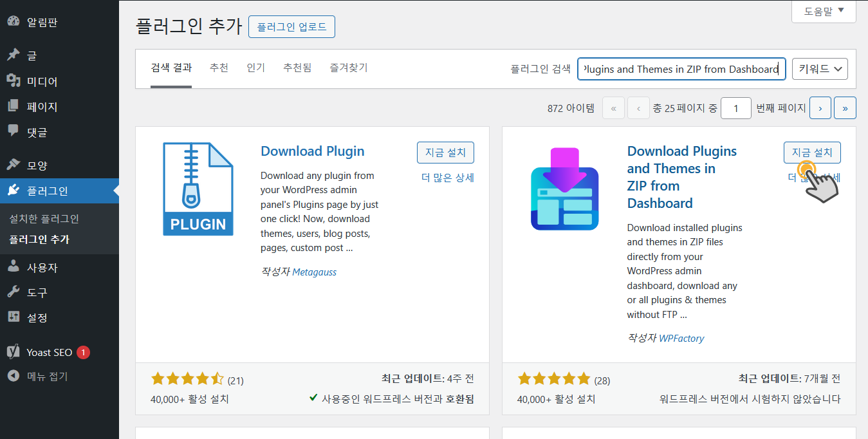Click the Yoast SEO notification badge

pyautogui.click(x=83, y=352)
